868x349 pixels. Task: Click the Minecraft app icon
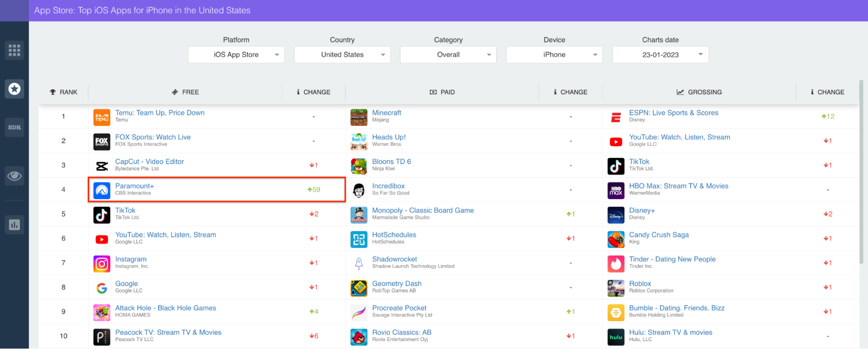pyautogui.click(x=359, y=117)
